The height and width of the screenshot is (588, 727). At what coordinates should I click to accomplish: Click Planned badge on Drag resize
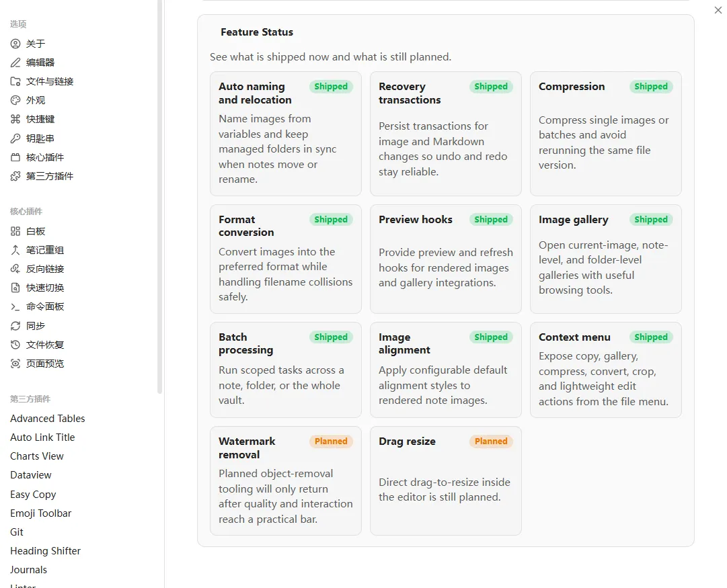point(491,441)
